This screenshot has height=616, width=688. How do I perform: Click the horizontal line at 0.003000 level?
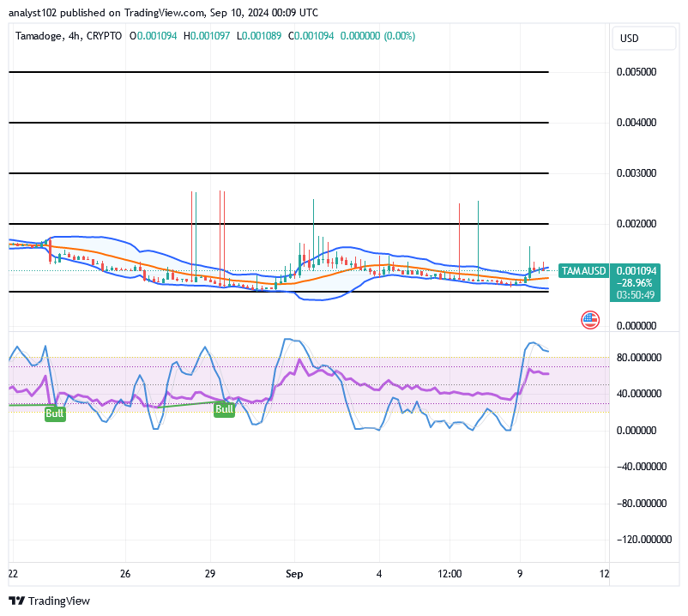click(279, 173)
